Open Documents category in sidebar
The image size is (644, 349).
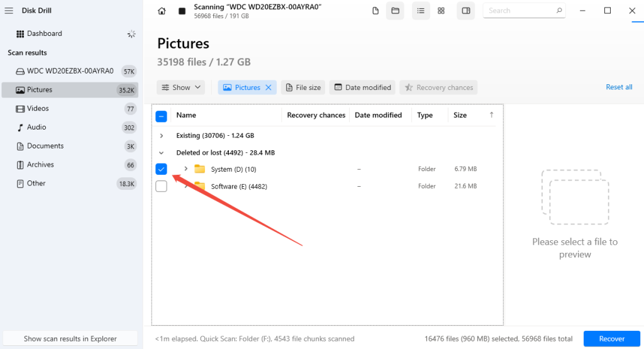pos(45,146)
